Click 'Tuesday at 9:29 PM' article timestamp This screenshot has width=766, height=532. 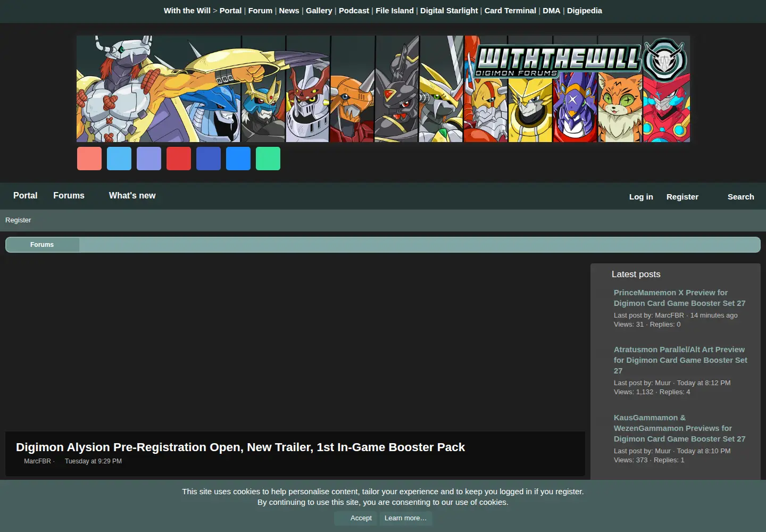tap(93, 461)
